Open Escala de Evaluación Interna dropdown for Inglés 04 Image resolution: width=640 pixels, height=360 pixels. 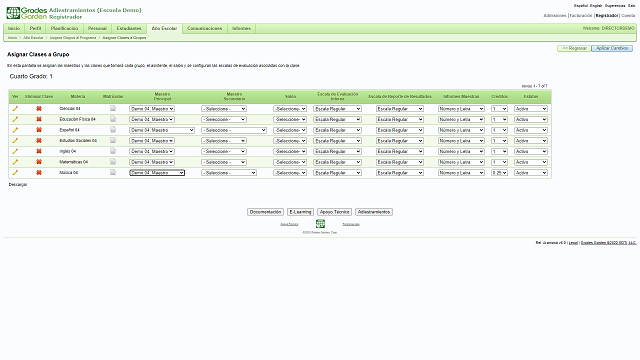[x=338, y=151]
